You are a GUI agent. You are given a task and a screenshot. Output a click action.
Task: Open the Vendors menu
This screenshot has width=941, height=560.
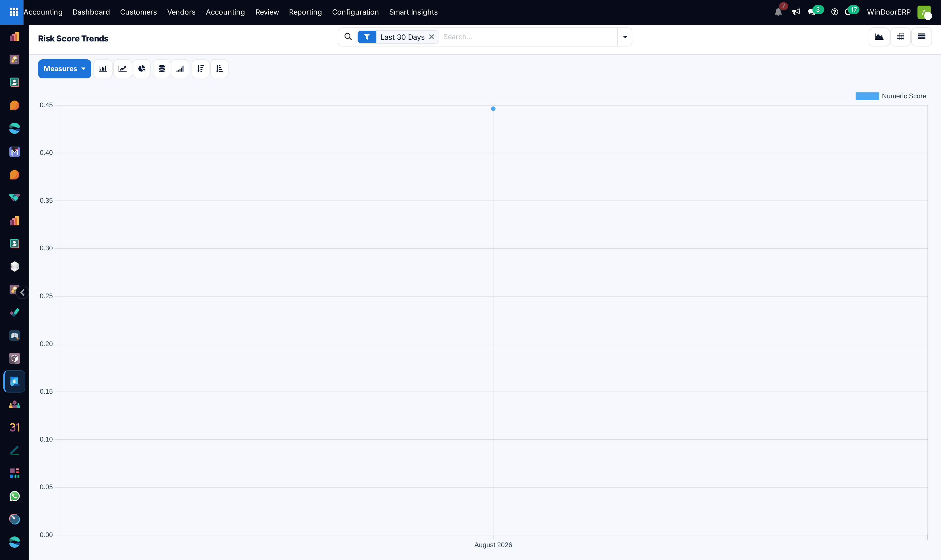tap(181, 12)
